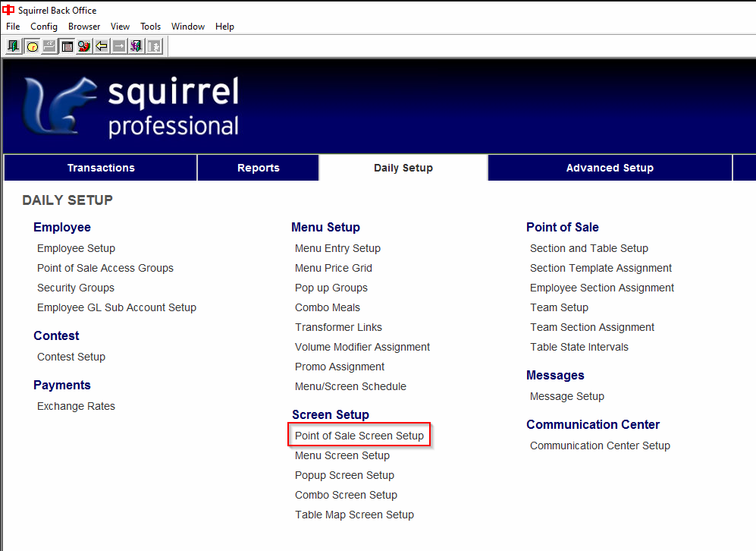Open Promo Assignment link
756x551 pixels.
point(340,367)
